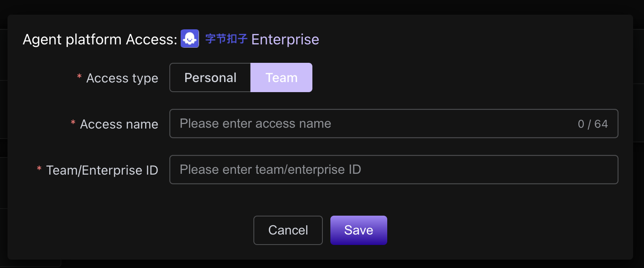Click the Team/Enterprise ID input field
This screenshot has width=644, height=268.
point(393,170)
